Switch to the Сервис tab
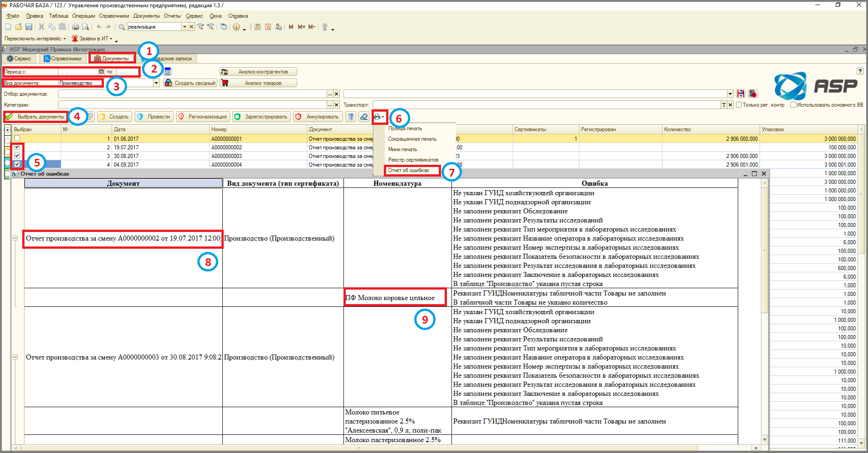868x453 pixels. [x=19, y=59]
